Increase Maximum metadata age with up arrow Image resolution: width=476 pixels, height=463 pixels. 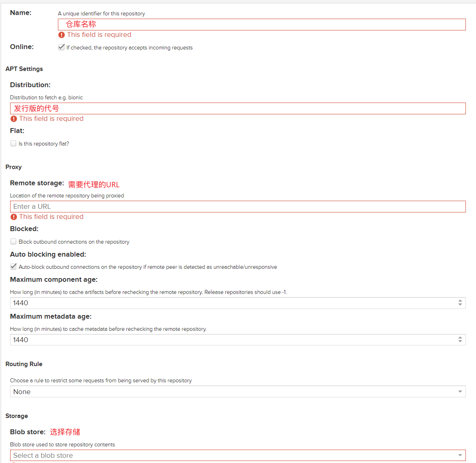[460, 338]
